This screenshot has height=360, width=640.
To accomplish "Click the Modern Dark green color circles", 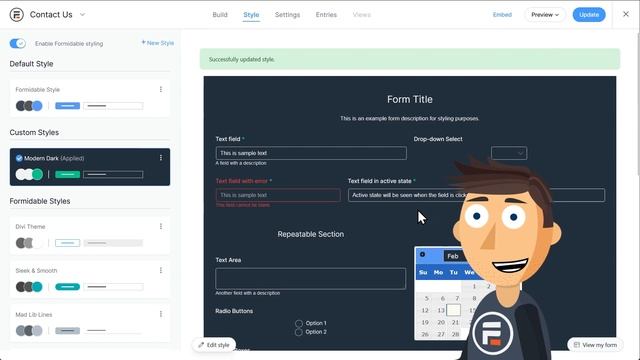I will point(29,175).
